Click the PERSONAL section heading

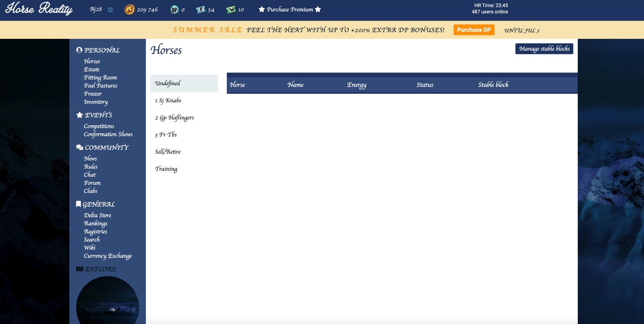pyautogui.click(x=102, y=50)
